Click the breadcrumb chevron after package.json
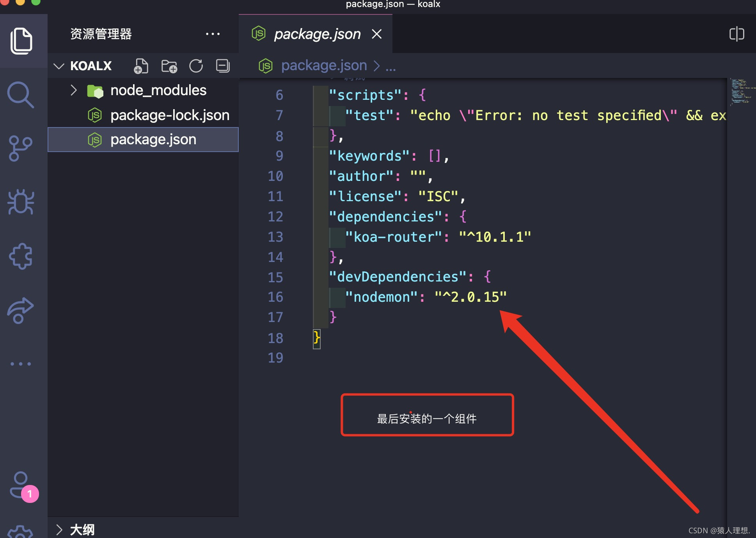 click(376, 66)
